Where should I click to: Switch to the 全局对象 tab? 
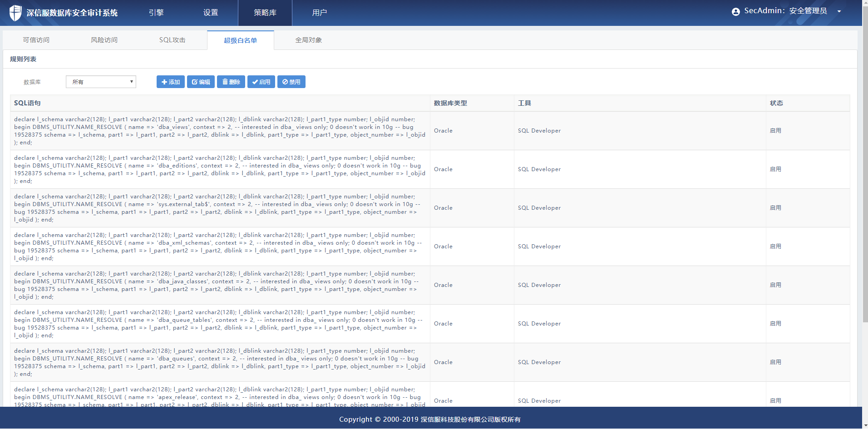click(308, 40)
